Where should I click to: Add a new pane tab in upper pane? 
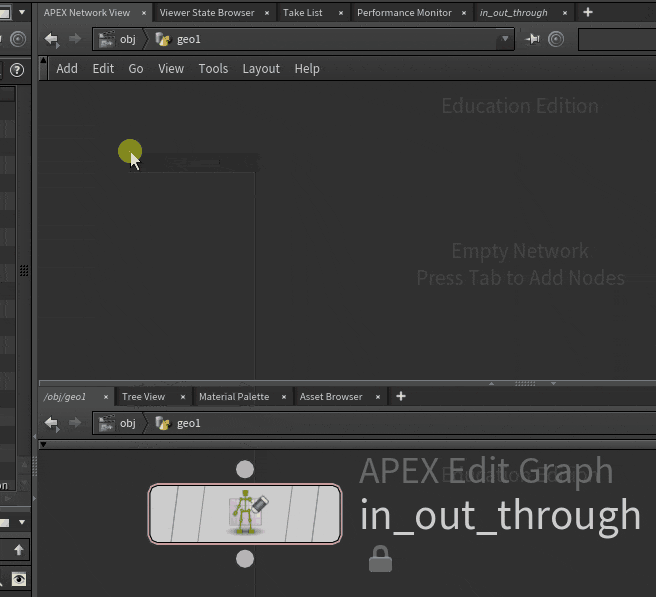[x=588, y=13]
